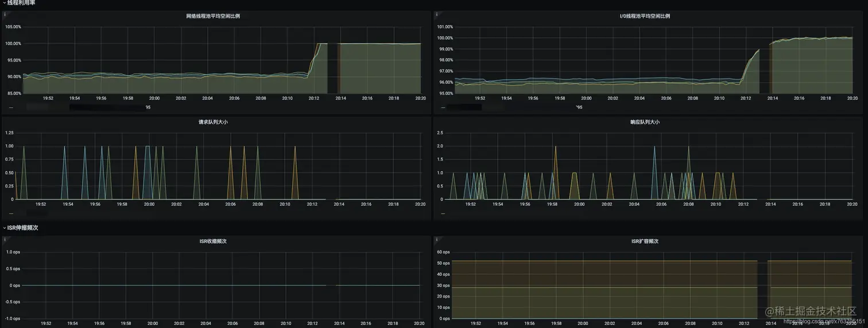The image size is (868, 328).
Task: Open 请求队列大小 panel title menu
Action: [x=213, y=122]
